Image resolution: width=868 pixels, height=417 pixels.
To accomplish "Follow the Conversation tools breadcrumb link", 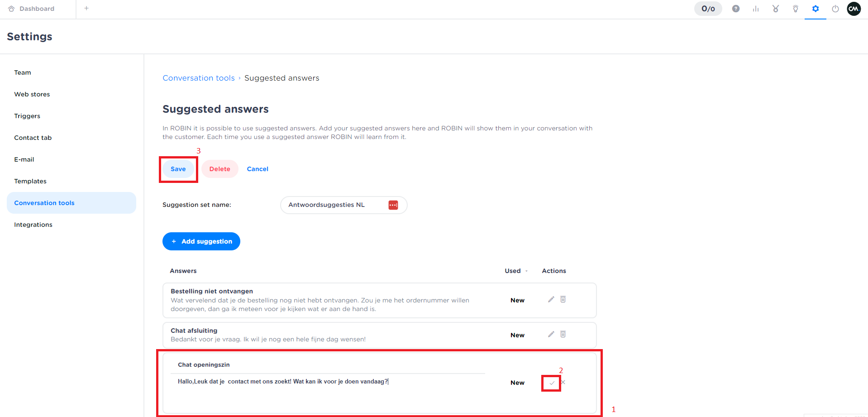I will (x=199, y=78).
